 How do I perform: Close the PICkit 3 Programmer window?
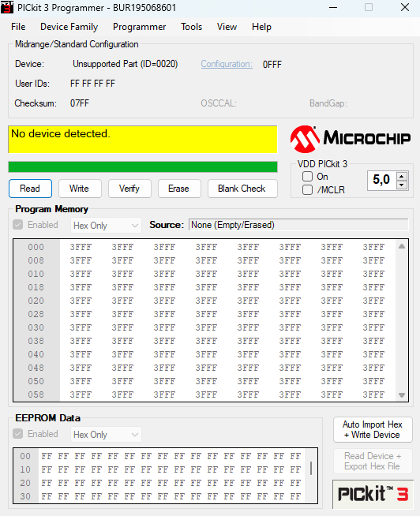click(405, 7)
